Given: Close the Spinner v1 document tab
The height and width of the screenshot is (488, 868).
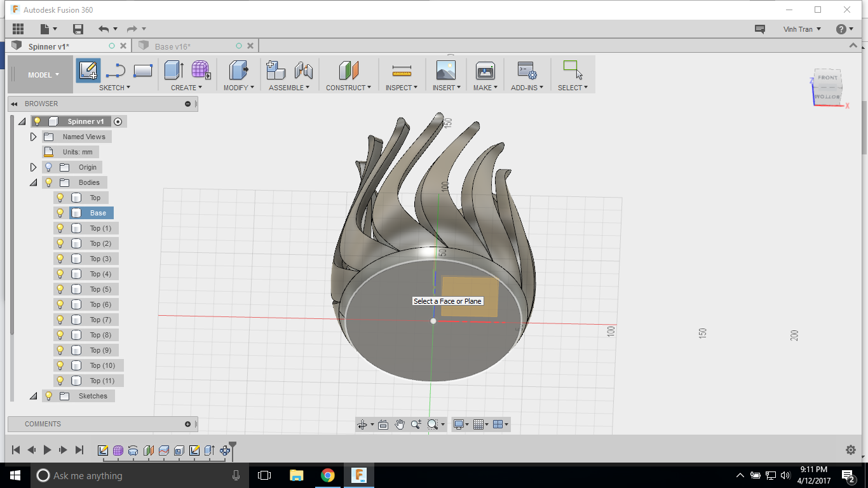Looking at the screenshot, I should pos(124,46).
